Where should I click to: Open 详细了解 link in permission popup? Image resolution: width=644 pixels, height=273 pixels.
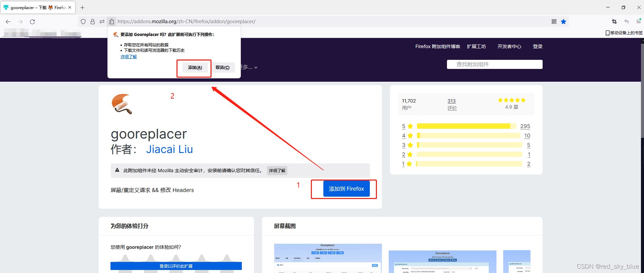tap(129, 57)
